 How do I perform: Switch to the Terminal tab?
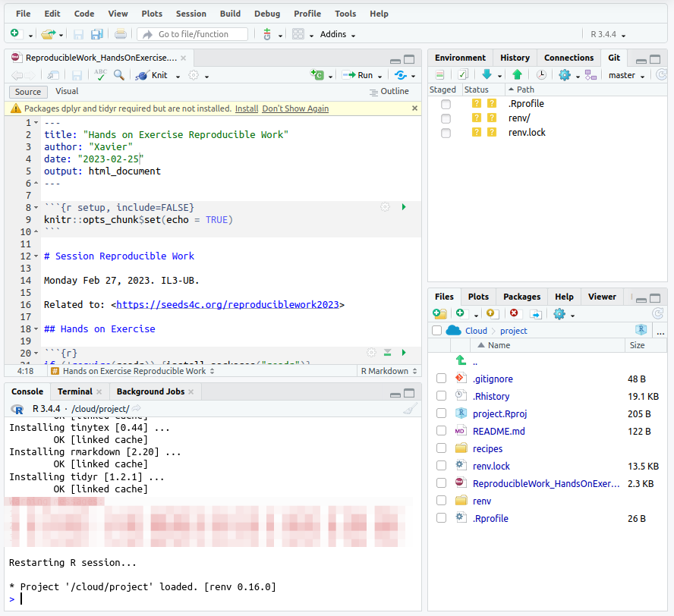75,391
